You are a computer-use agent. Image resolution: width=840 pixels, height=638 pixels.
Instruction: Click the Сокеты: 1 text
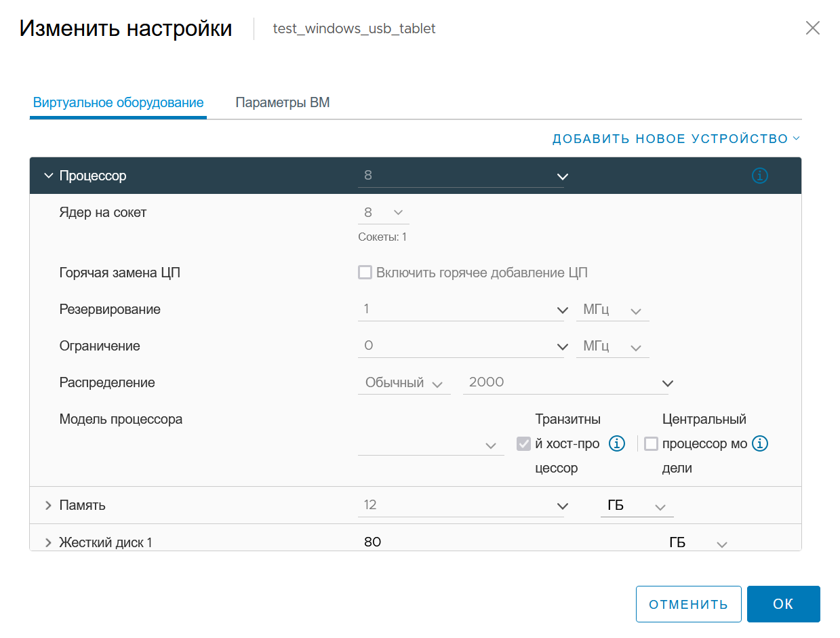click(382, 237)
